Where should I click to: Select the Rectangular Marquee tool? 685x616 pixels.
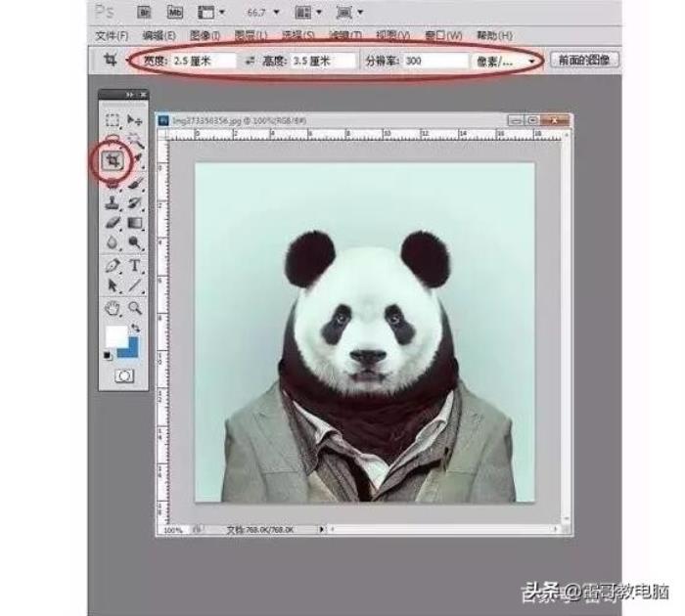coord(114,119)
